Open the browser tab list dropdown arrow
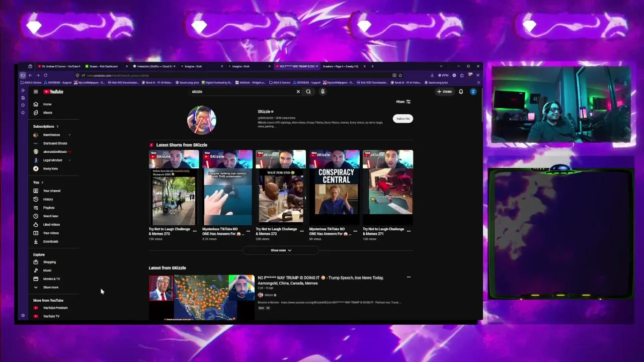This screenshot has height=362, width=644. click(x=441, y=66)
